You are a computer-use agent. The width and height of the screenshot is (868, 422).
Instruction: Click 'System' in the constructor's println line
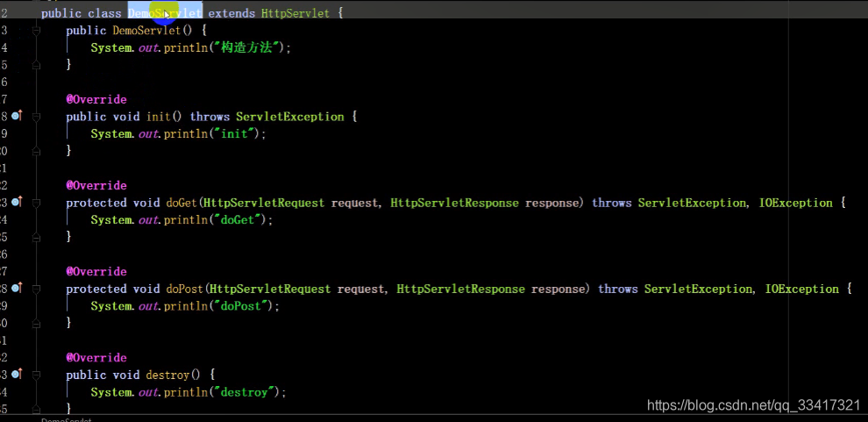click(111, 47)
